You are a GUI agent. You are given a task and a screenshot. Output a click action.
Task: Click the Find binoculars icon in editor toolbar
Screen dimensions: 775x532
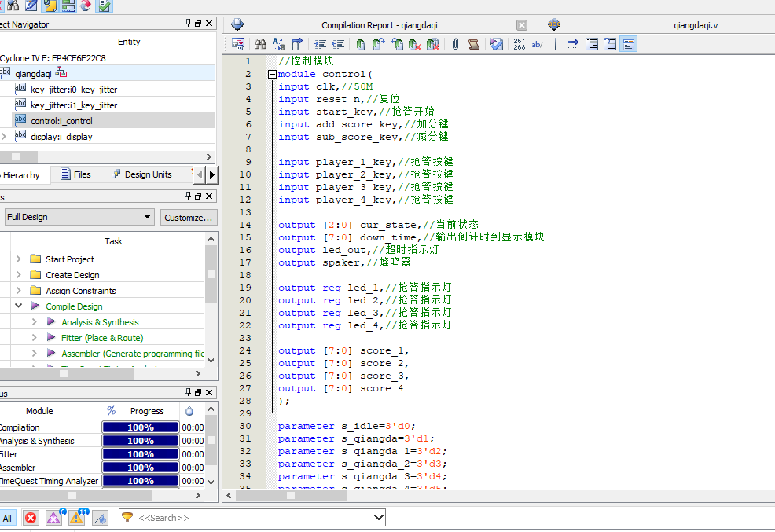tap(260, 45)
